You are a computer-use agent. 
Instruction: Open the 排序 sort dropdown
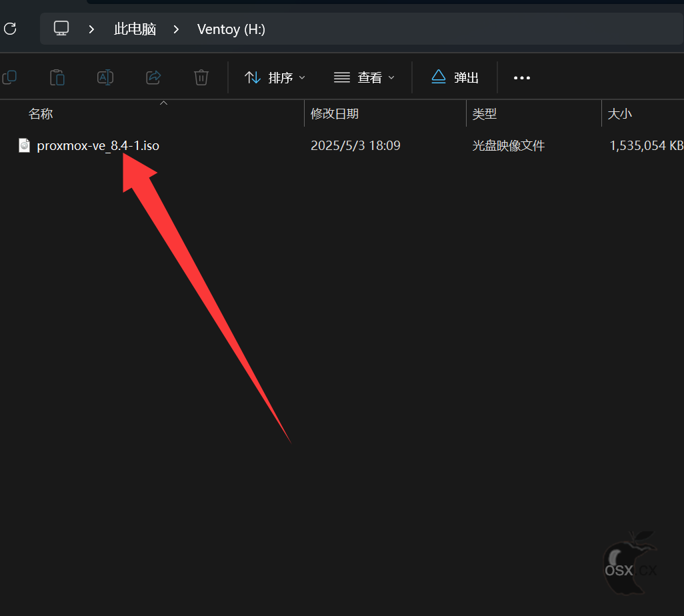(275, 77)
